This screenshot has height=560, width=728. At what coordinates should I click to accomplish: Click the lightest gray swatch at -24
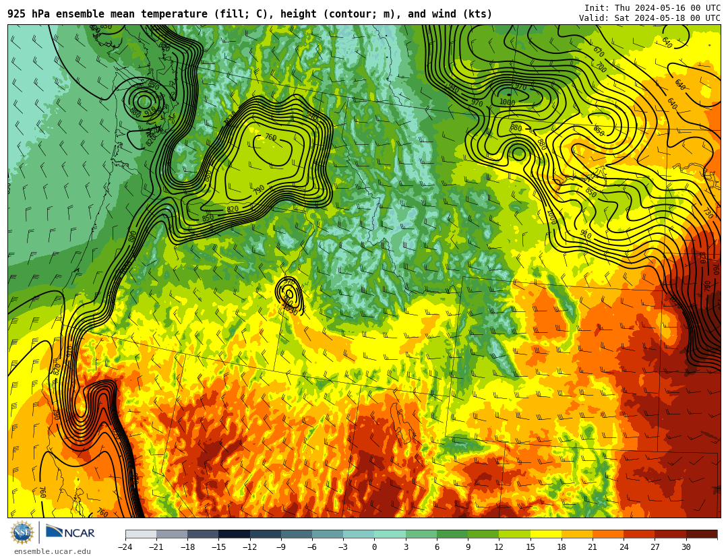tap(141, 534)
